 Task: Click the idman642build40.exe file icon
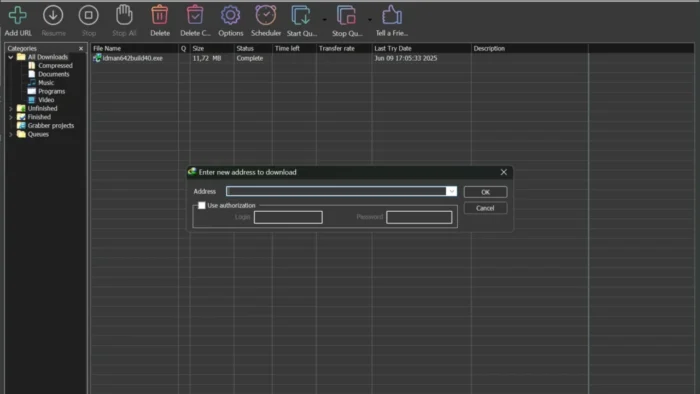tap(97, 58)
